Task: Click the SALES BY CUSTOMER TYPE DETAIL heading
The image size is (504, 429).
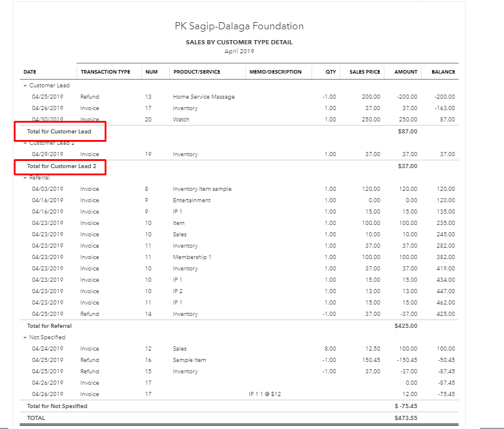Action: click(x=239, y=42)
